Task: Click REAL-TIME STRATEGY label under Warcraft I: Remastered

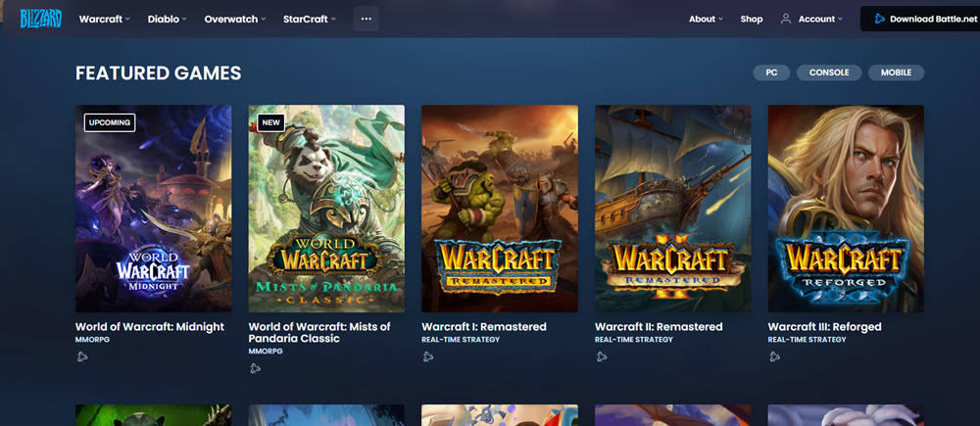Action: point(461,339)
